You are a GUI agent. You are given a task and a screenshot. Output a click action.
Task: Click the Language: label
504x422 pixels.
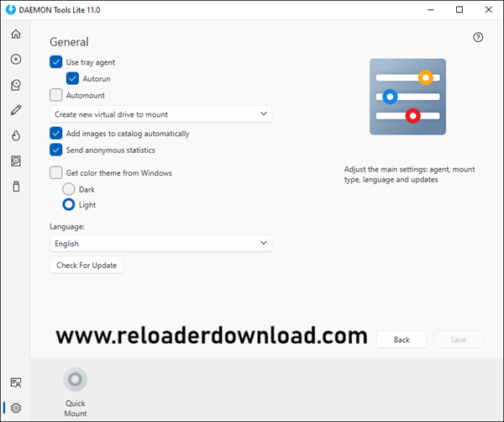pyautogui.click(x=67, y=226)
